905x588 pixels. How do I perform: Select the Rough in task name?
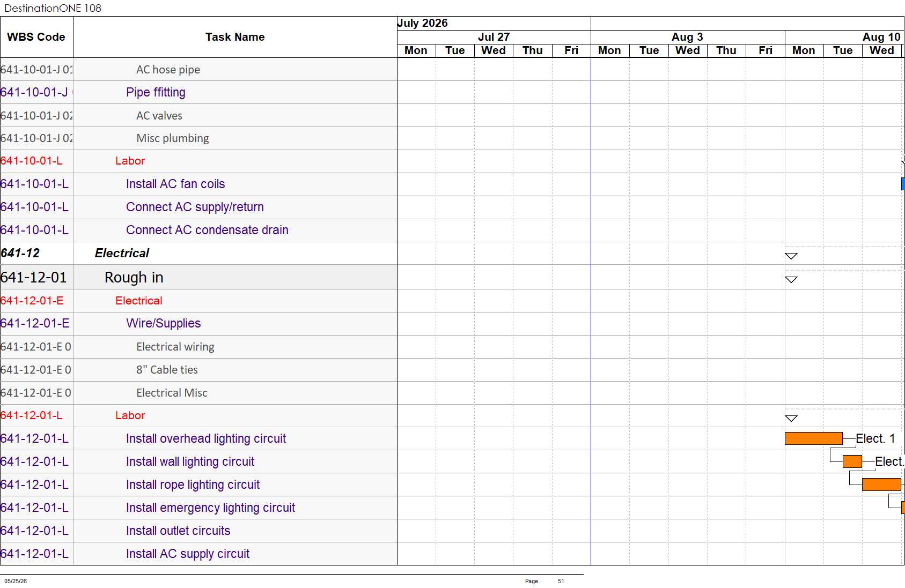pyautogui.click(x=134, y=277)
